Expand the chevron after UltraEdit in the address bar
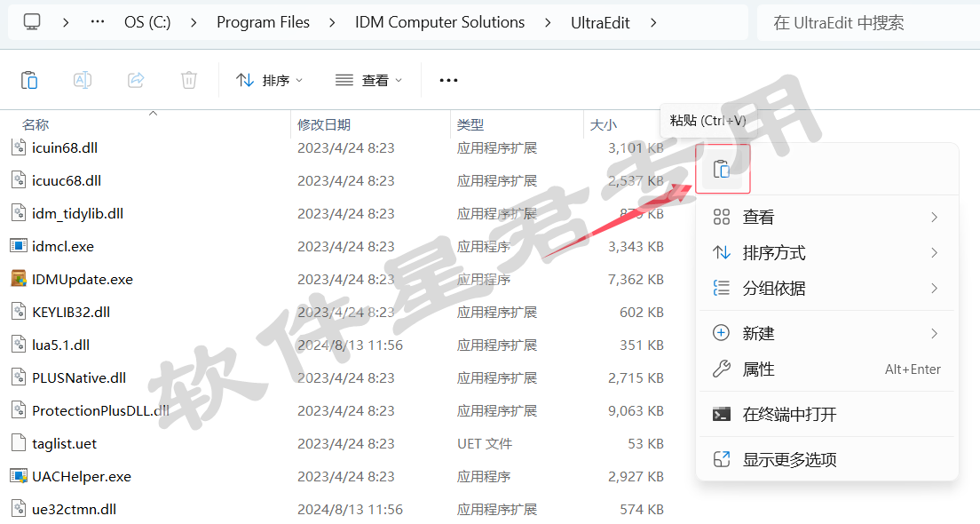Image resolution: width=980 pixels, height=524 pixels. click(x=653, y=22)
